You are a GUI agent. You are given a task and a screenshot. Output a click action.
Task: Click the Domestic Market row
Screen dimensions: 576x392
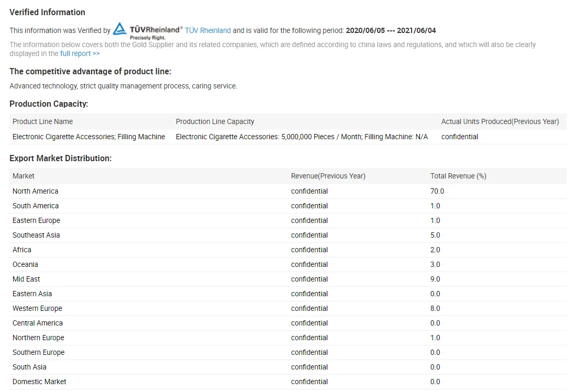click(39, 382)
